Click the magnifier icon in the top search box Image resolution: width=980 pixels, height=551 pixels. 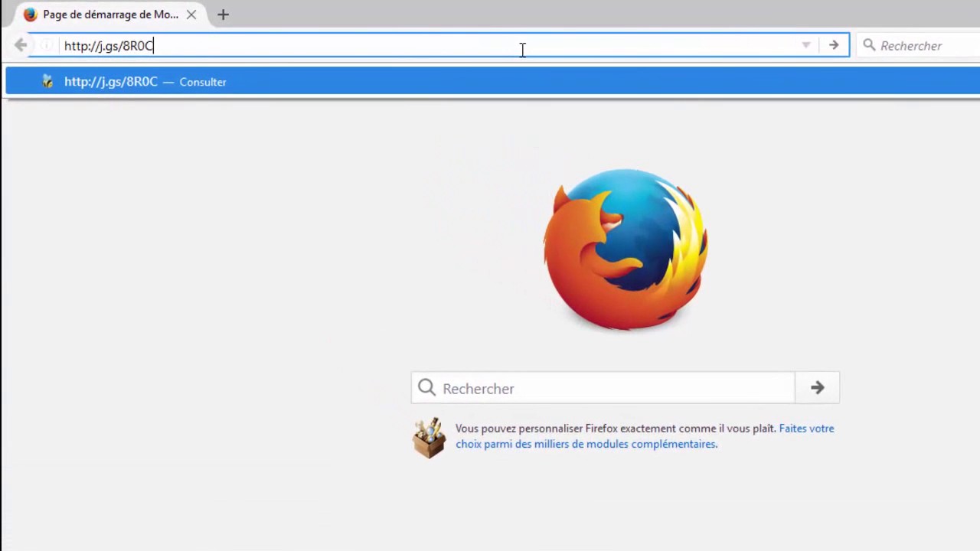point(869,45)
